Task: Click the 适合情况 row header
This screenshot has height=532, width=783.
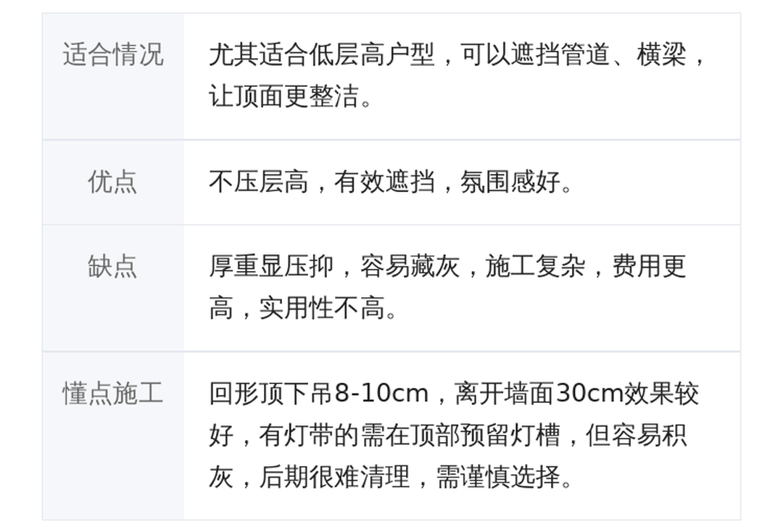Action: pyautogui.click(x=113, y=55)
